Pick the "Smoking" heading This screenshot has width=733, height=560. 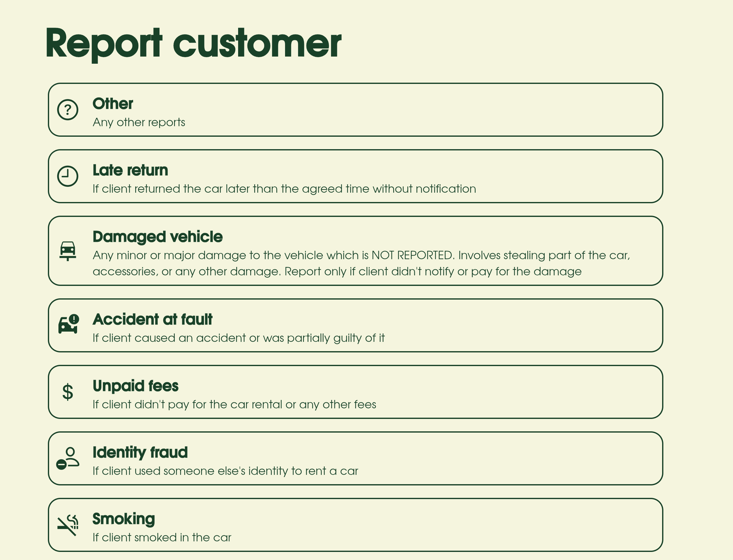[x=124, y=519]
